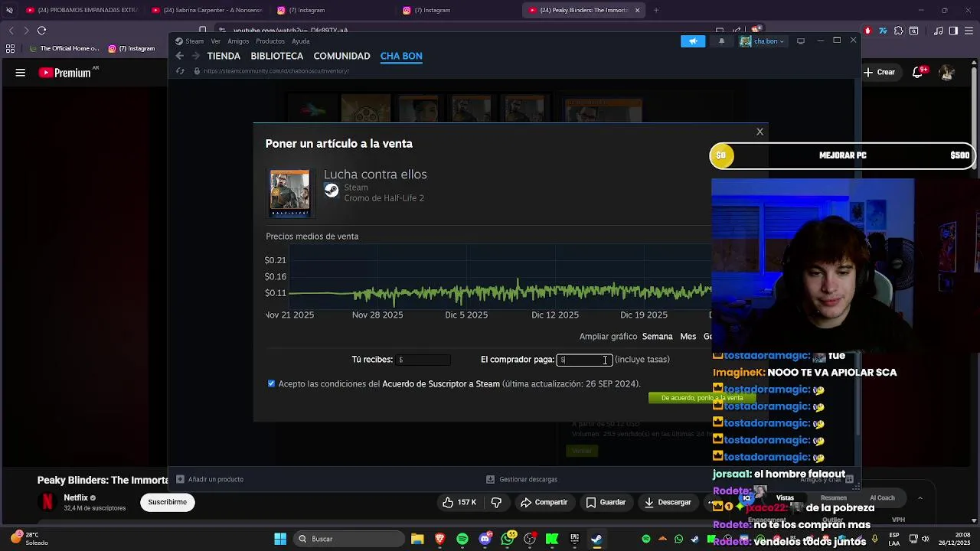
Task: Open the Instagram bookmark
Action: point(132,49)
